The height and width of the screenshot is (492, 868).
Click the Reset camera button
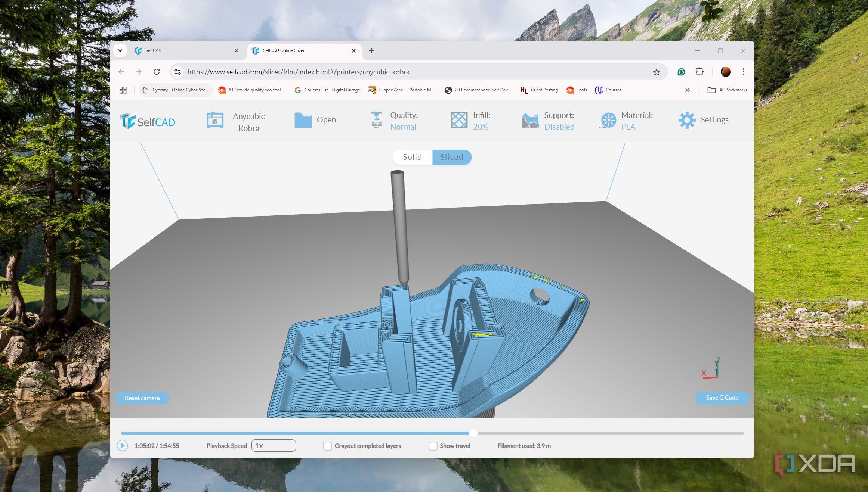pos(142,398)
